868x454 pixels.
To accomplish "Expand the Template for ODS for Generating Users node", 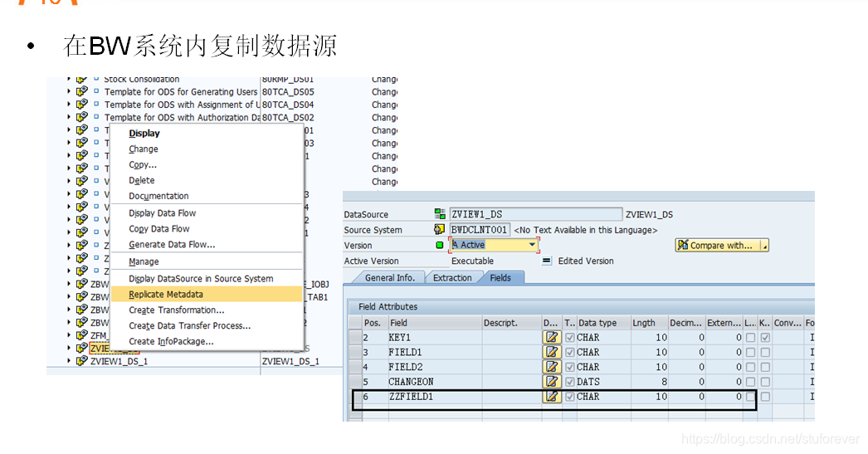I will [69, 91].
